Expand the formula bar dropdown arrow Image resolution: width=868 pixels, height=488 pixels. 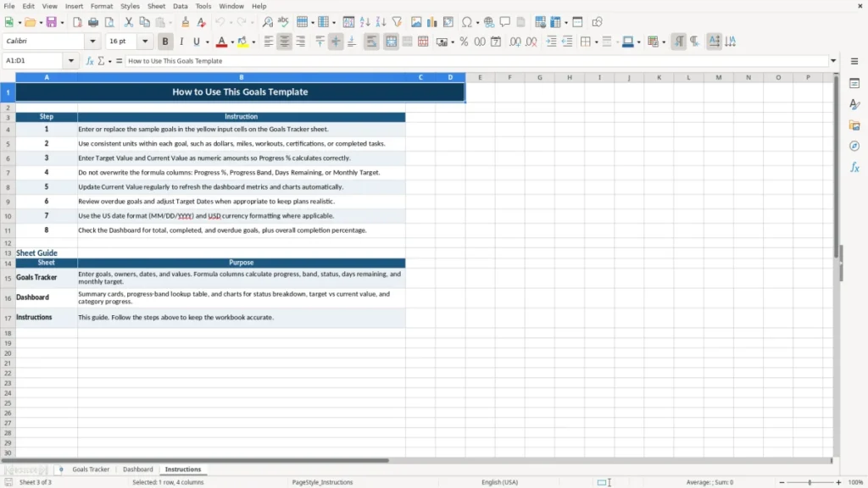coord(833,61)
